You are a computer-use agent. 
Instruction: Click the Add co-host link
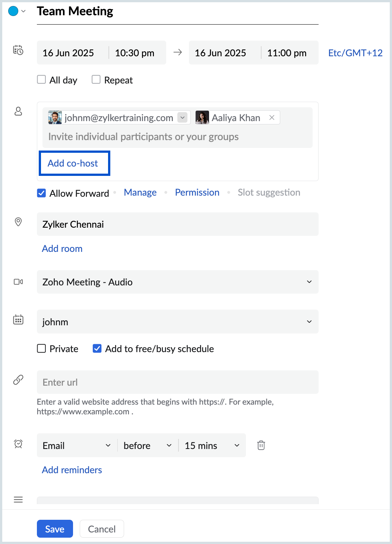[x=73, y=163]
